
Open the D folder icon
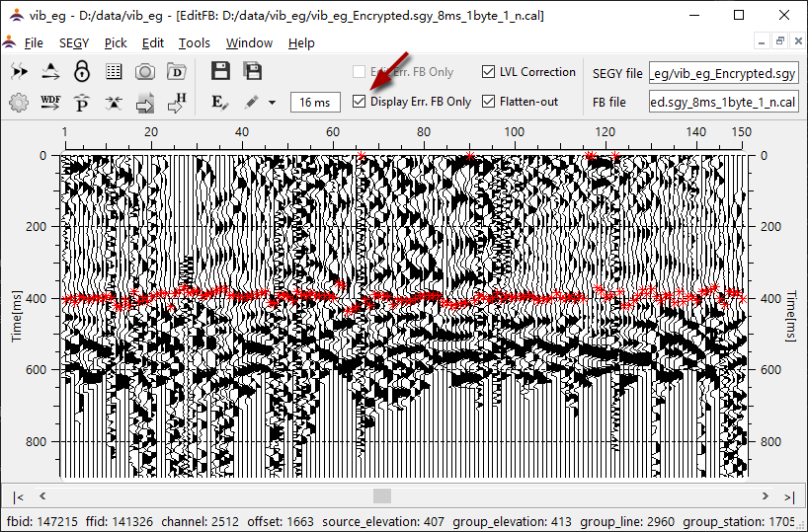[176, 72]
